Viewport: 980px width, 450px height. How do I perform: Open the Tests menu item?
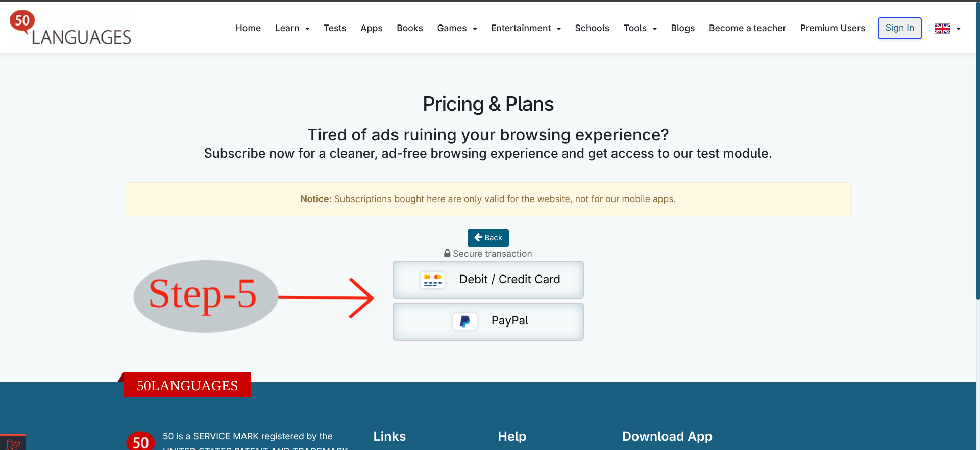pos(335,28)
